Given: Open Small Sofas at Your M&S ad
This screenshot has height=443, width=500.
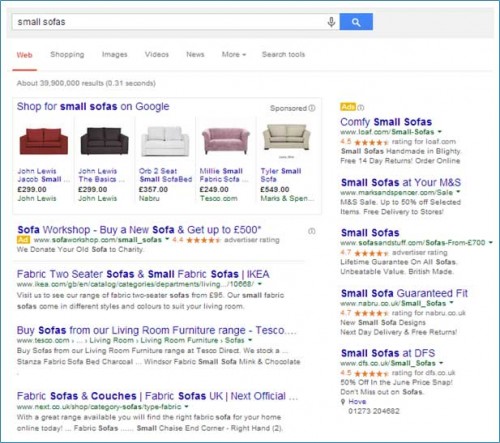Looking at the screenshot, I should [401, 182].
